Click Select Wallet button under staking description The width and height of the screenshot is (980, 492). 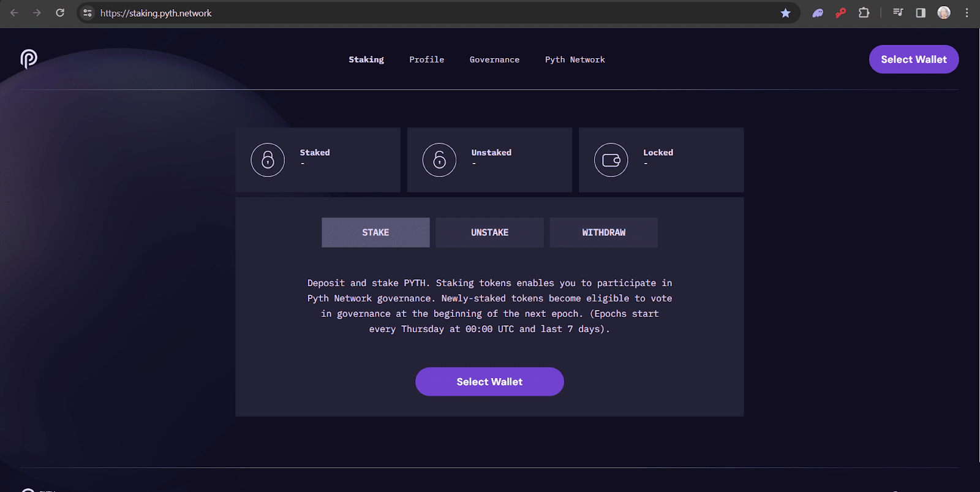coord(489,382)
